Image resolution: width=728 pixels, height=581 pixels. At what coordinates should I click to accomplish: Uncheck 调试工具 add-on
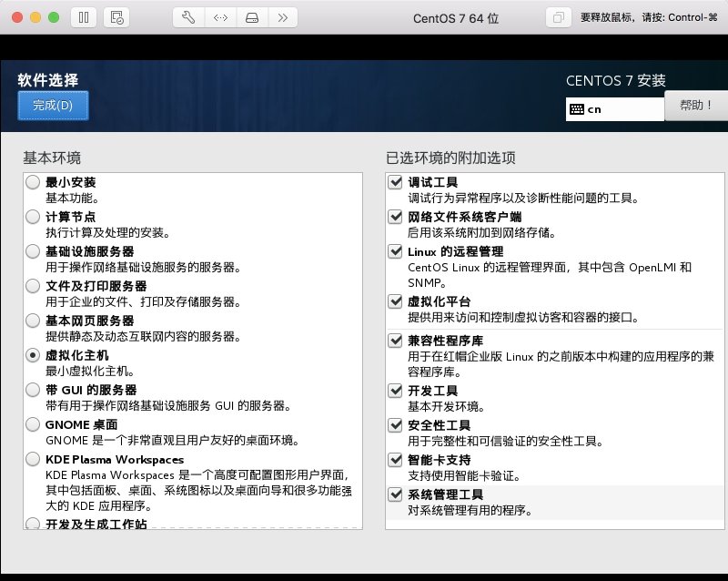[x=395, y=182]
